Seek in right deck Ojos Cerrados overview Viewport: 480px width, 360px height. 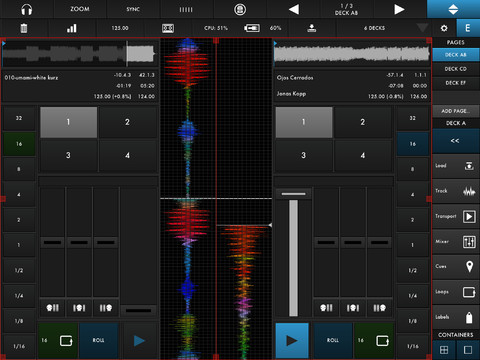352,54
